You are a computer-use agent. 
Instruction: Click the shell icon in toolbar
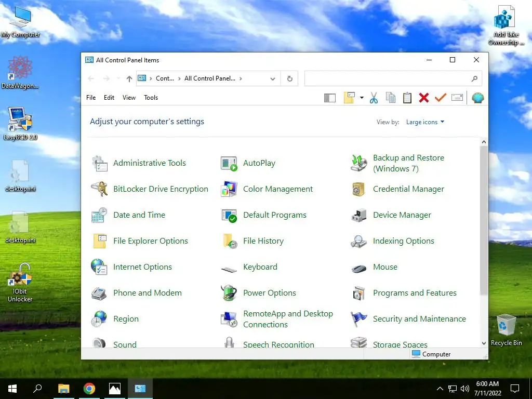(x=478, y=98)
